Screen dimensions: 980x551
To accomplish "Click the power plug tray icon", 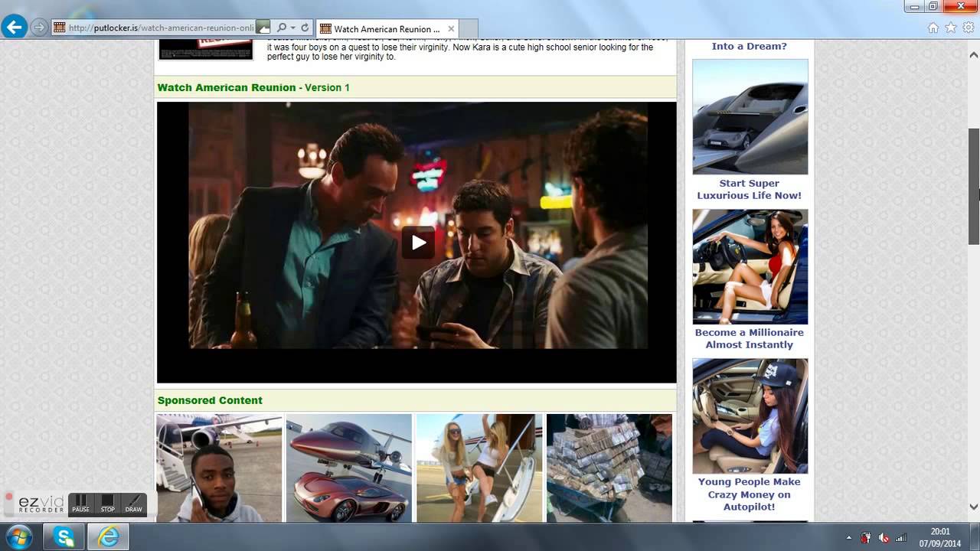I will 866,537.
